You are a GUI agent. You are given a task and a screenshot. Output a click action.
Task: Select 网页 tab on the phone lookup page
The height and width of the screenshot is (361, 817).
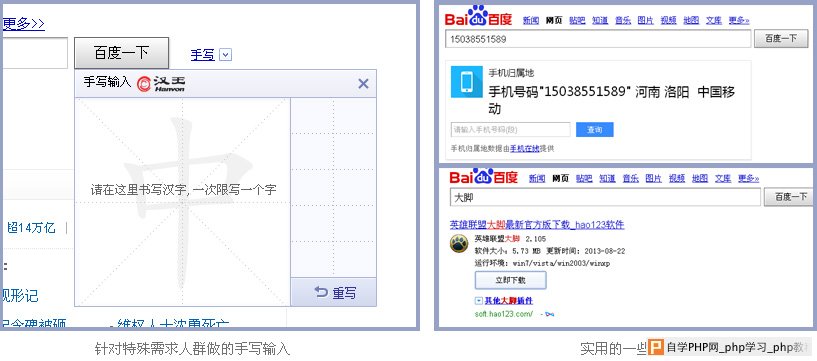click(554, 20)
